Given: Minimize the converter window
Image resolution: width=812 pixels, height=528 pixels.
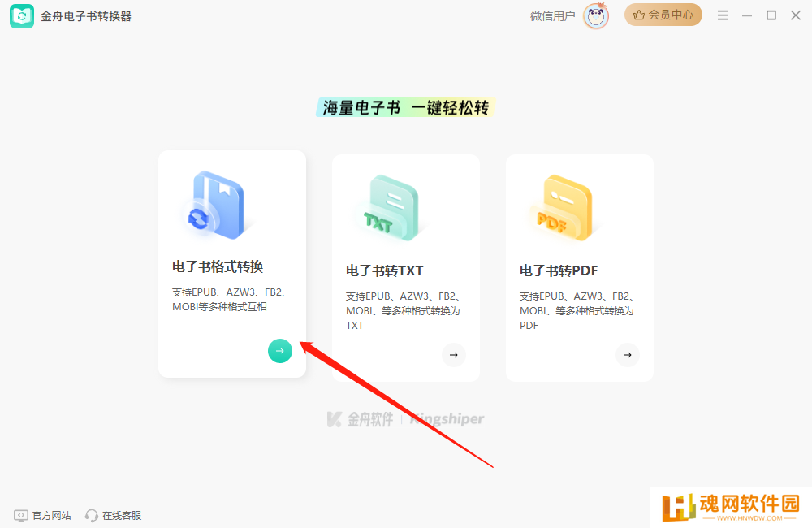Looking at the screenshot, I should click(747, 15).
